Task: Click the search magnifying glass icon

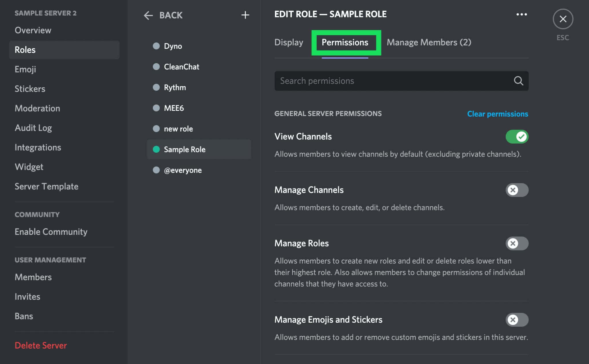Action: (519, 81)
